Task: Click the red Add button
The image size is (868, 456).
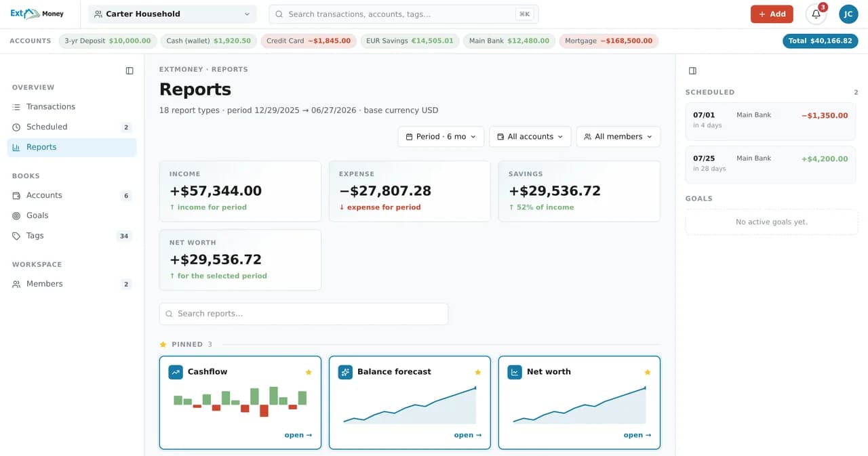Action: click(772, 14)
